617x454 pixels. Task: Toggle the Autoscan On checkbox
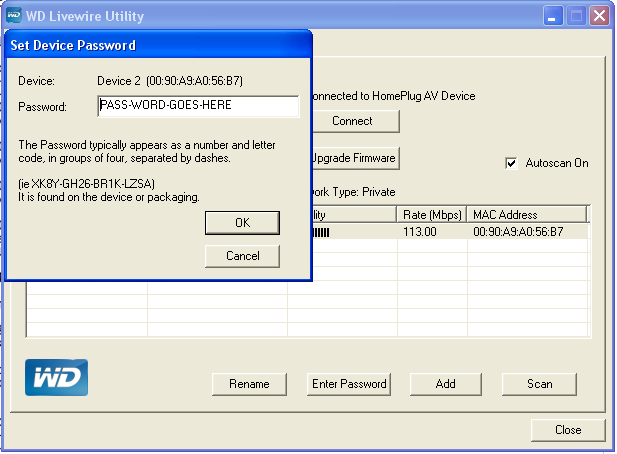511,163
